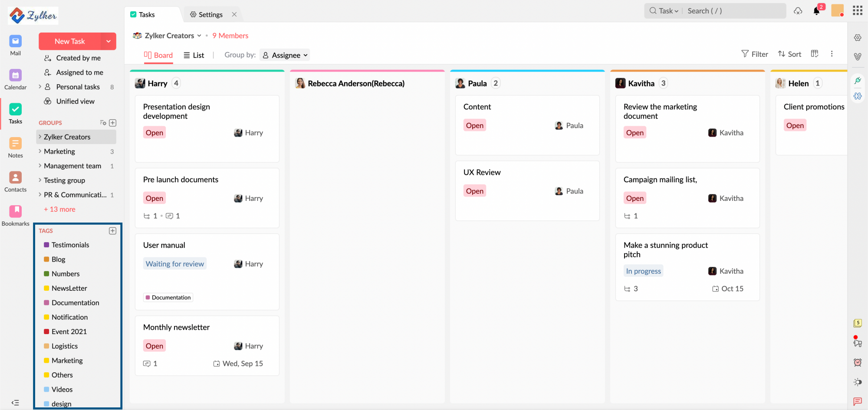Screen dimensions: 868x410
Task: Open settings gear in right rail
Action: pyautogui.click(x=858, y=38)
